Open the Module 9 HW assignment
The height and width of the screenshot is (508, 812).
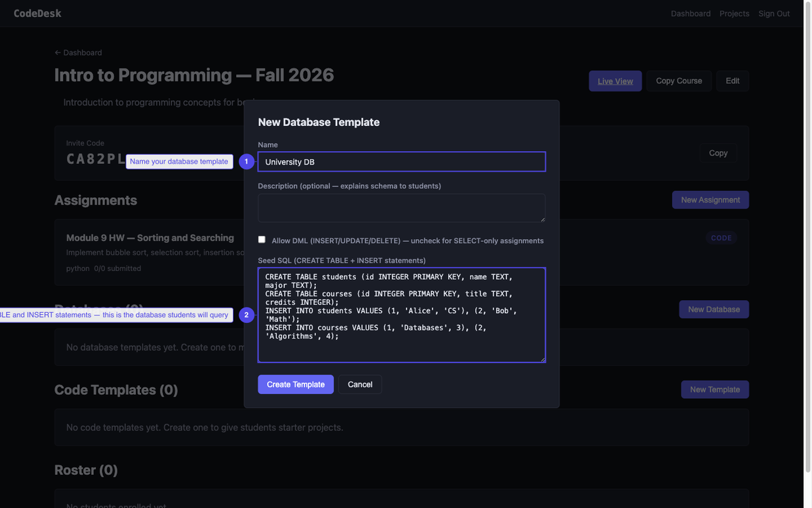[150, 238]
